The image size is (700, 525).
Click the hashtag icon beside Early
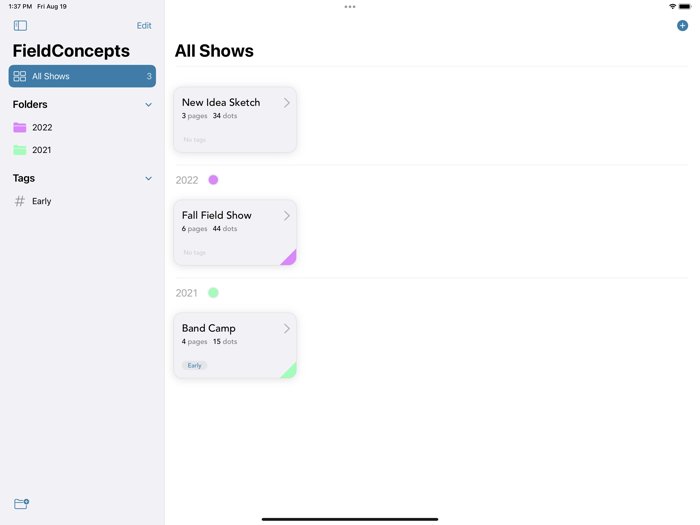pos(20,201)
